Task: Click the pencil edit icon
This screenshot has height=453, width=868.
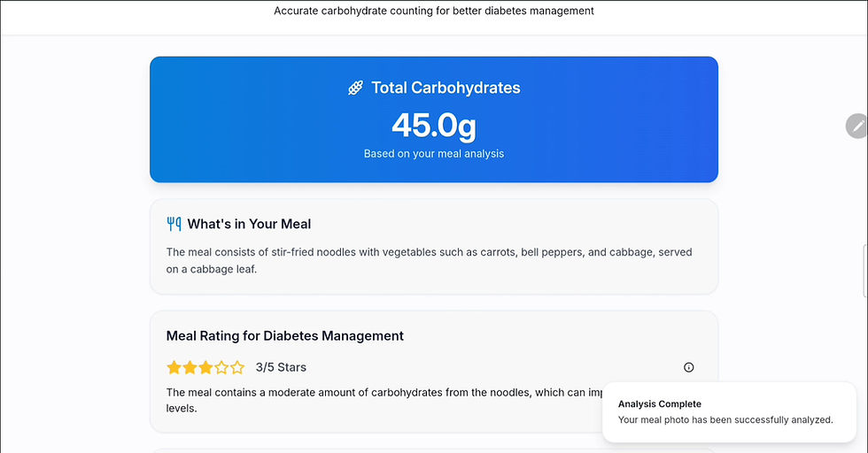Action: 856,127
